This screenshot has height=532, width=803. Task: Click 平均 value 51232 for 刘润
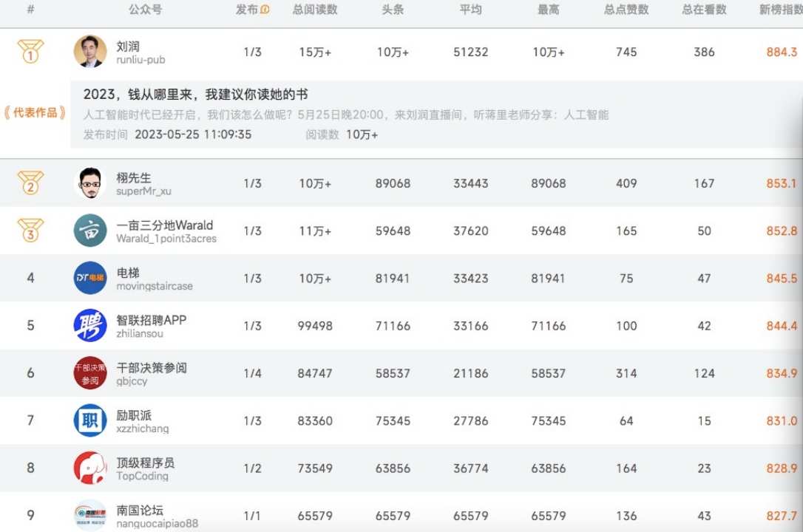[x=471, y=52]
